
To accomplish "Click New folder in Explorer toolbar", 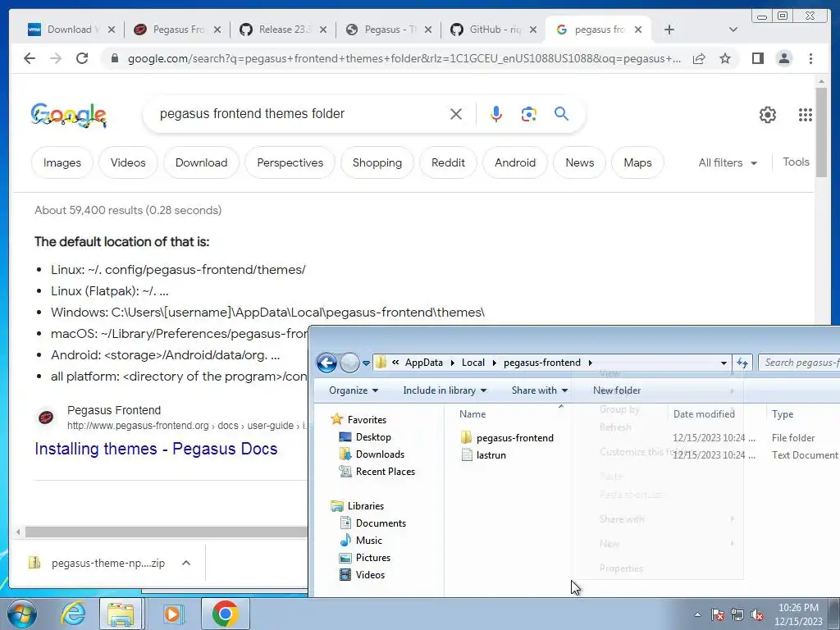I will coord(617,390).
